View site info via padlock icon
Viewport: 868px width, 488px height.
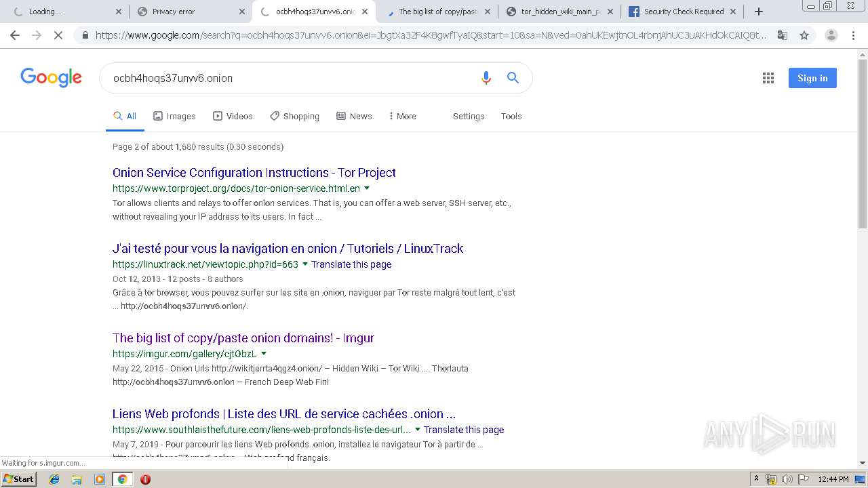point(85,35)
